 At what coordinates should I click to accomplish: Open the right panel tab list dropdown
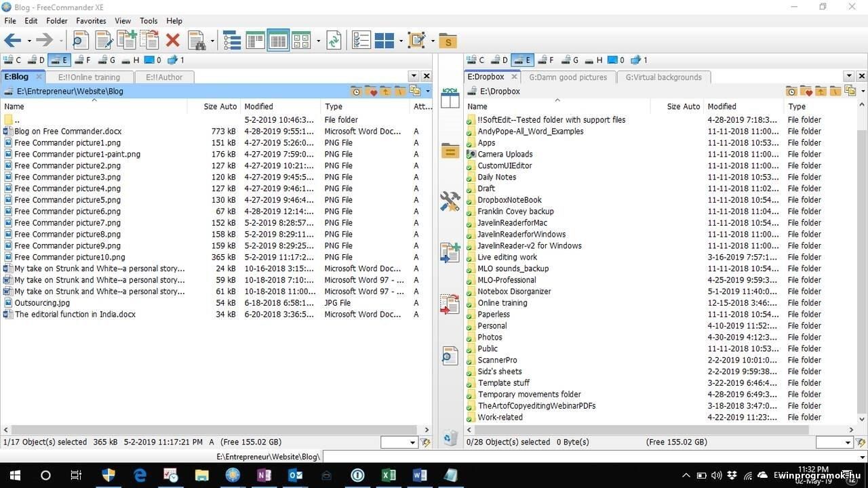tap(848, 76)
